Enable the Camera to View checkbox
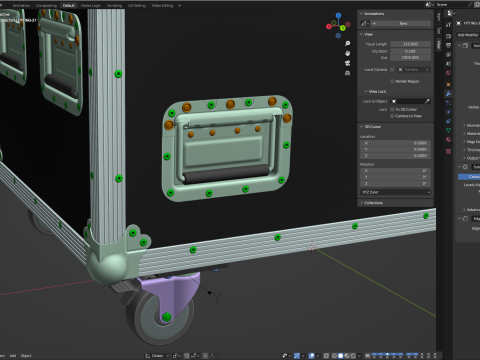 click(x=392, y=116)
